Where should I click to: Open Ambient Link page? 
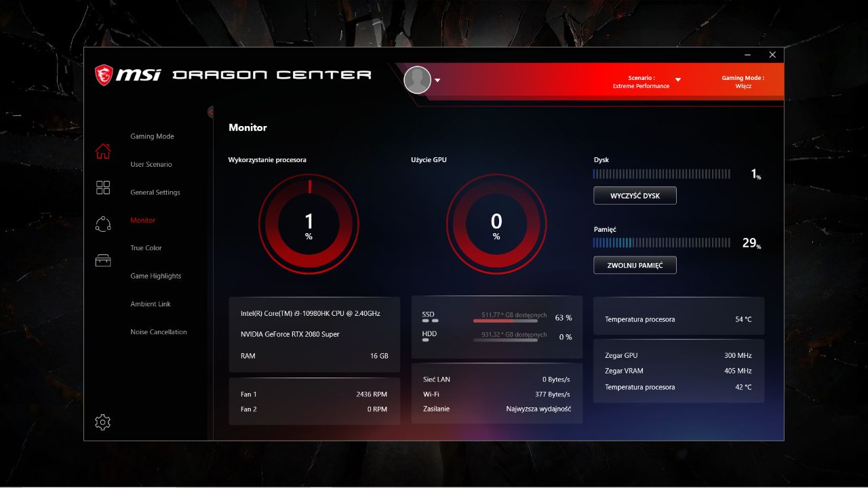[151, 304]
